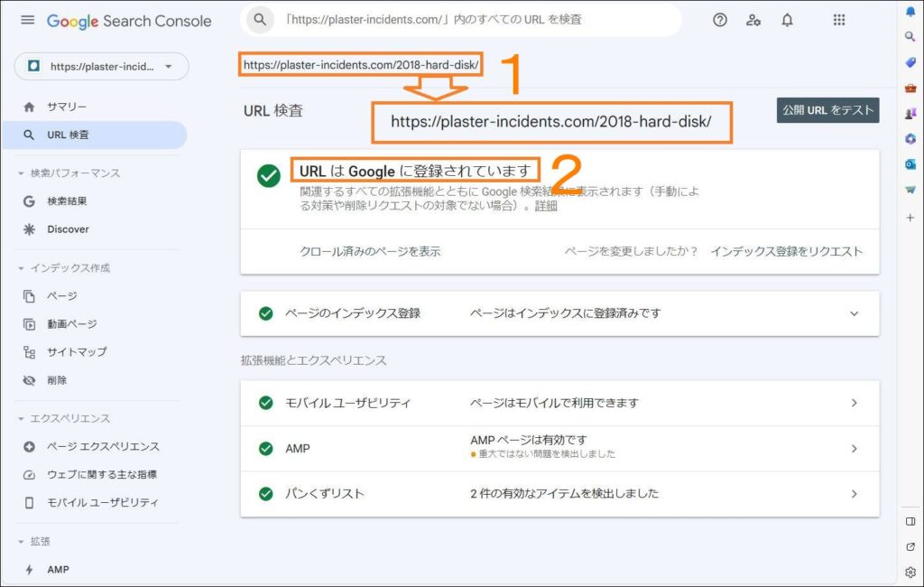Click the asterisk Discover icon

coord(29,229)
